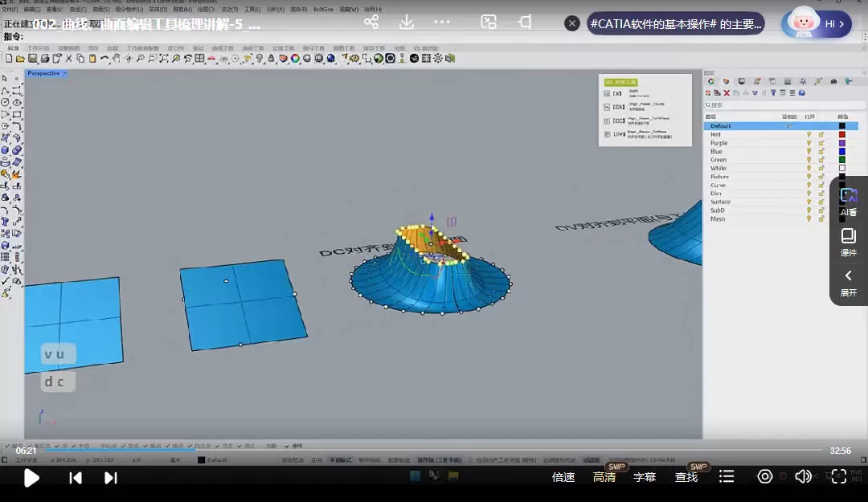The height and width of the screenshot is (502, 868).
Task: Open layer panel help question icon
Action: pyautogui.click(x=801, y=93)
